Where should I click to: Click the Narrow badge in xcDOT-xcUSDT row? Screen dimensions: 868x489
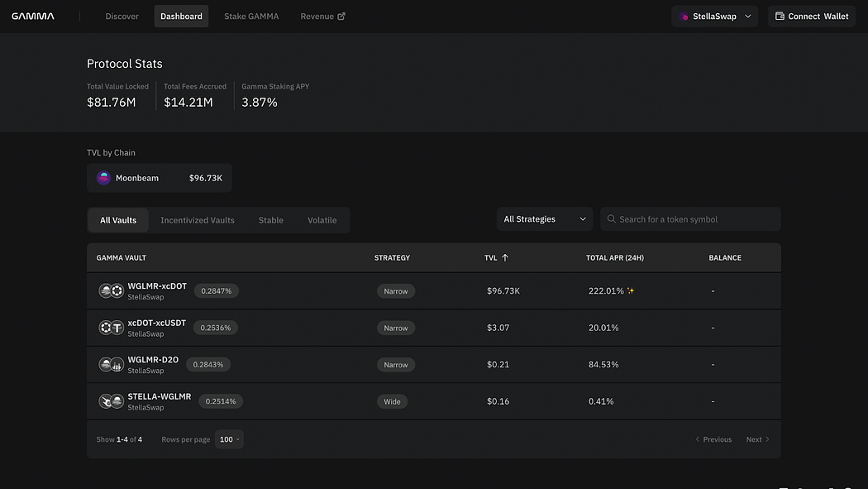coord(396,328)
